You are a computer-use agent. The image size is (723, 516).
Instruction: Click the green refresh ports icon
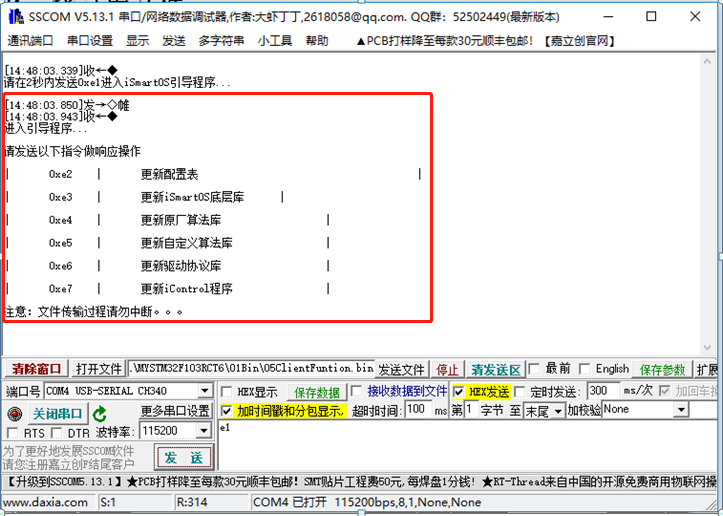pos(99,414)
